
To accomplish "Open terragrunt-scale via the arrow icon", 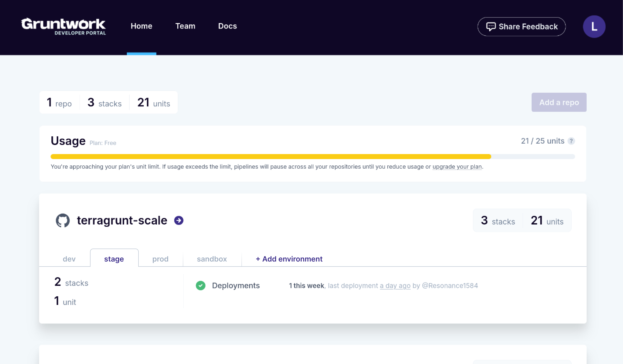I will pos(178,220).
